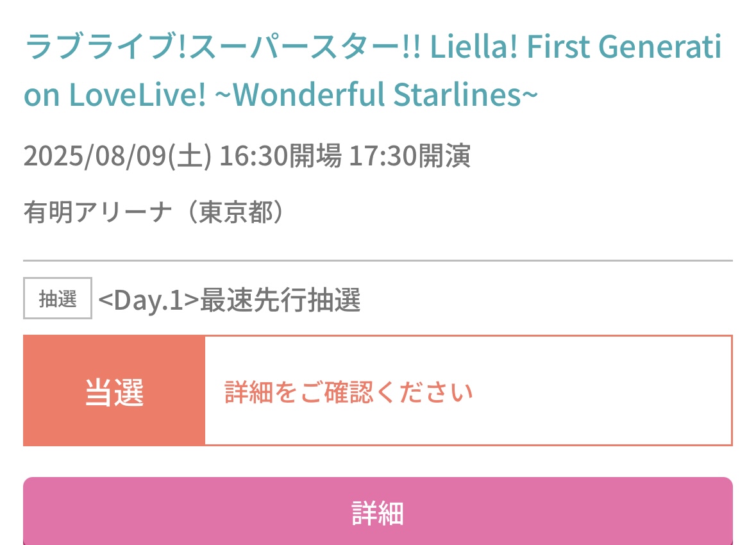Click the 17:30開演 start time
Screen dimensions: 756x545
(x=409, y=156)
